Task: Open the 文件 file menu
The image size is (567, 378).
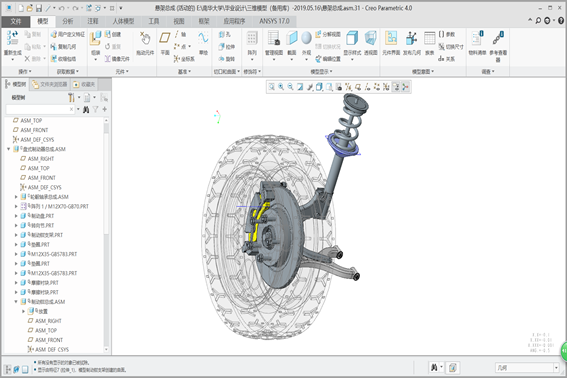Action: point(16,21)
